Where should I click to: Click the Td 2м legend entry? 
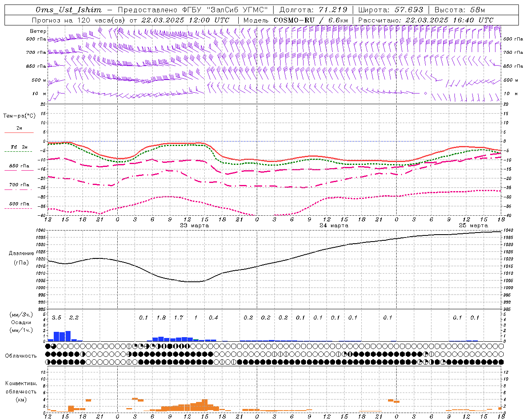click(19, 147)
